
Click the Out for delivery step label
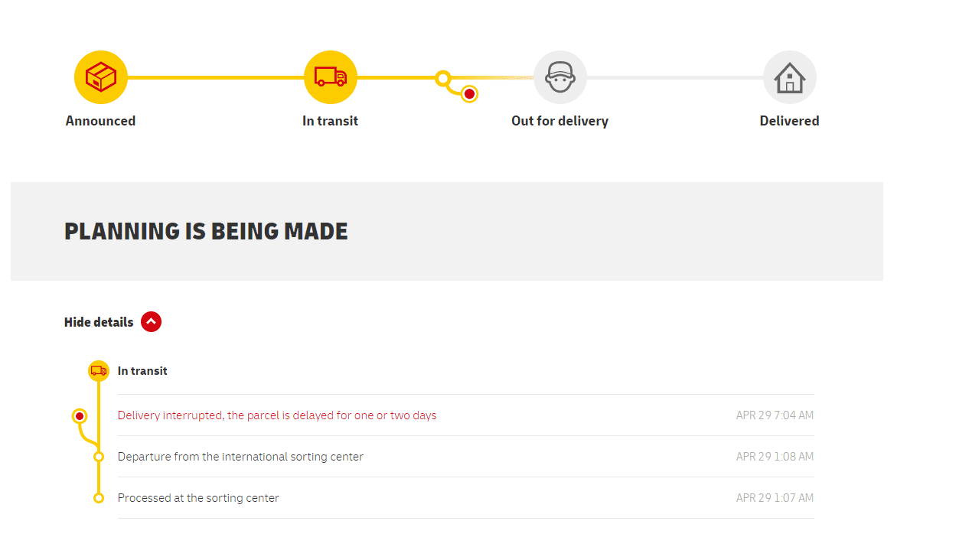coord(560,121)
